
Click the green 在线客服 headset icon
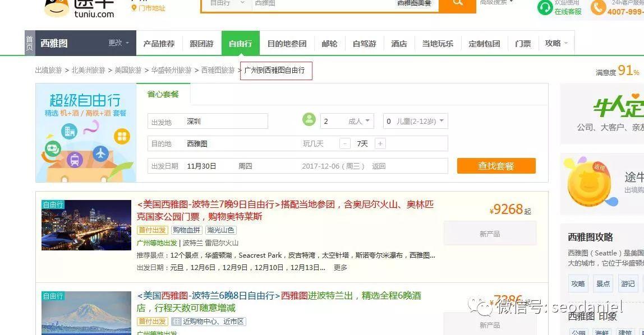click(545, 7)
